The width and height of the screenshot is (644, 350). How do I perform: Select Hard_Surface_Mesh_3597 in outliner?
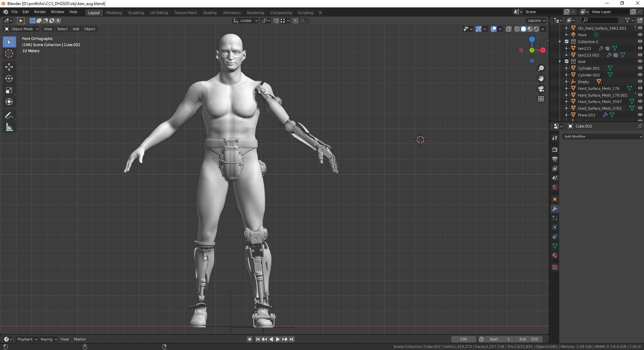[x=600, y=102]
